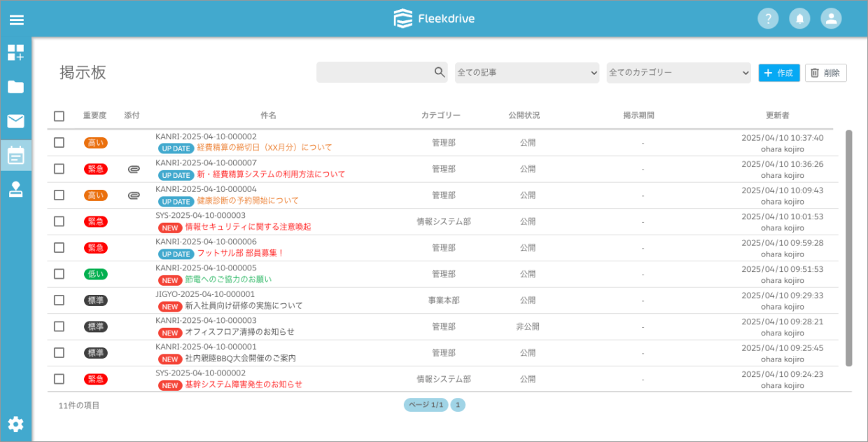Image resolution: width=868 pixels, height=442 pixels.
Task: Toggle the select-all checkbox in header
Action: [59, 116]
